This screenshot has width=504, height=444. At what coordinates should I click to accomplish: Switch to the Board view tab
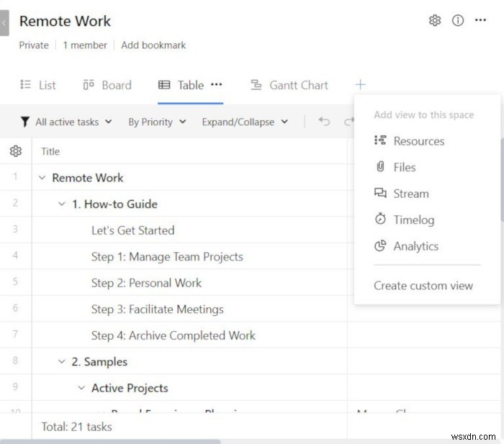click(x=107, y=85)
